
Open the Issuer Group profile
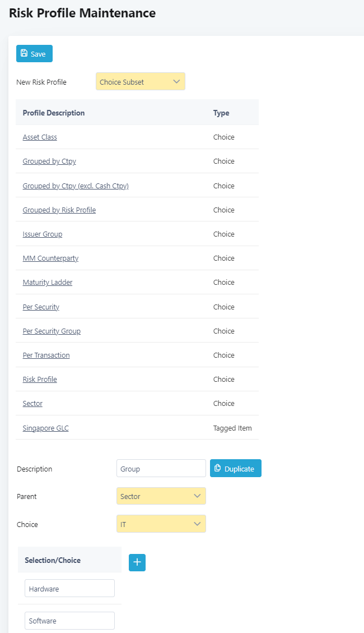coord(43,234)
